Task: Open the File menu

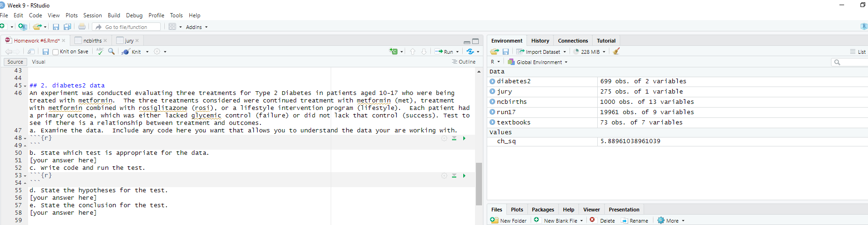Action: tap(4, 15)
